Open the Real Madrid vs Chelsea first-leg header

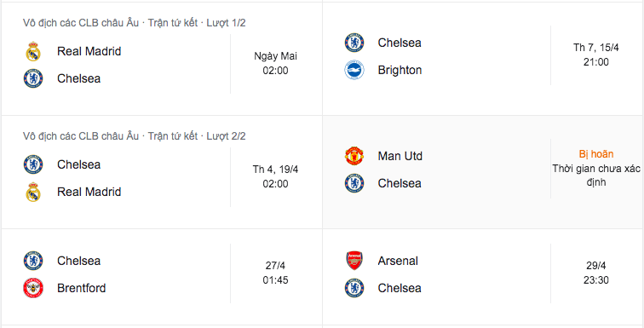[135, 23]
